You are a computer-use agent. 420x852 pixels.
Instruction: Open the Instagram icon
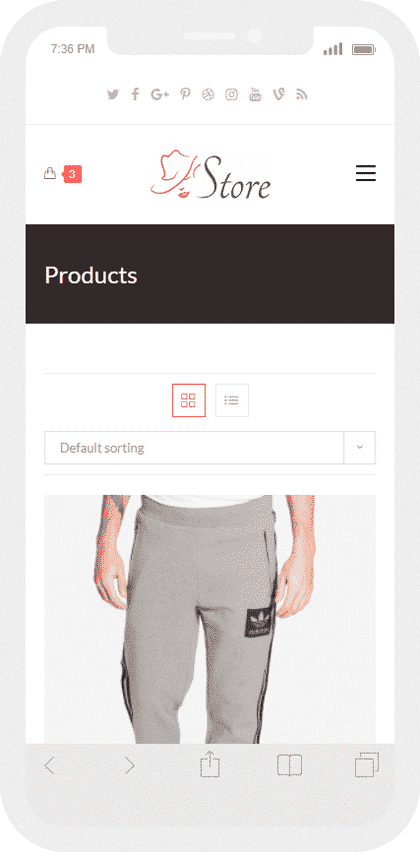[x=231, y=95]
